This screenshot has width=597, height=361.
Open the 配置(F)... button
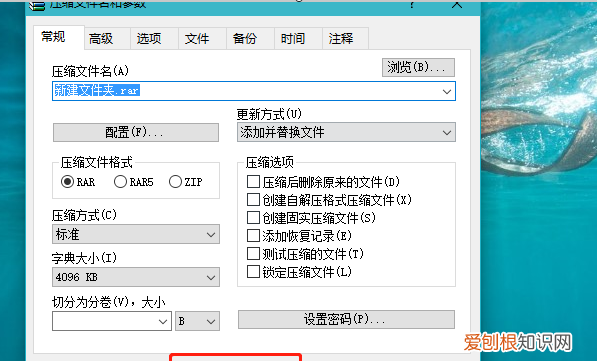coord(136,133)
